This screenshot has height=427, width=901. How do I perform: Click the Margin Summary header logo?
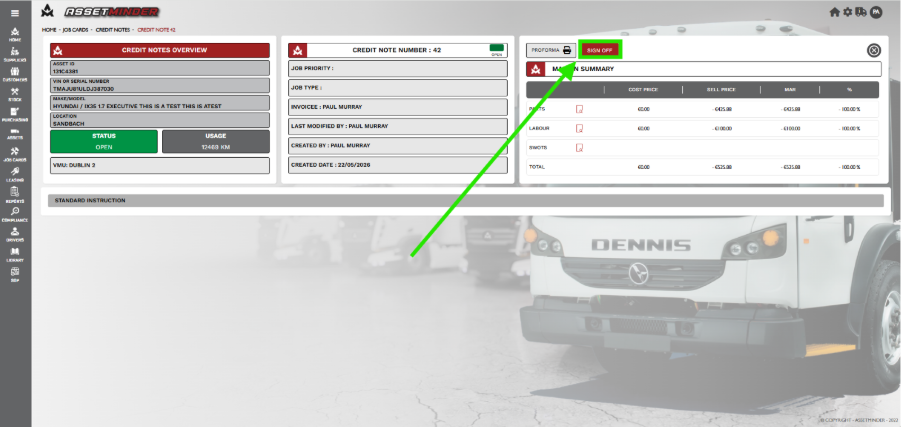pyautogui.click(x=536, y=70)
